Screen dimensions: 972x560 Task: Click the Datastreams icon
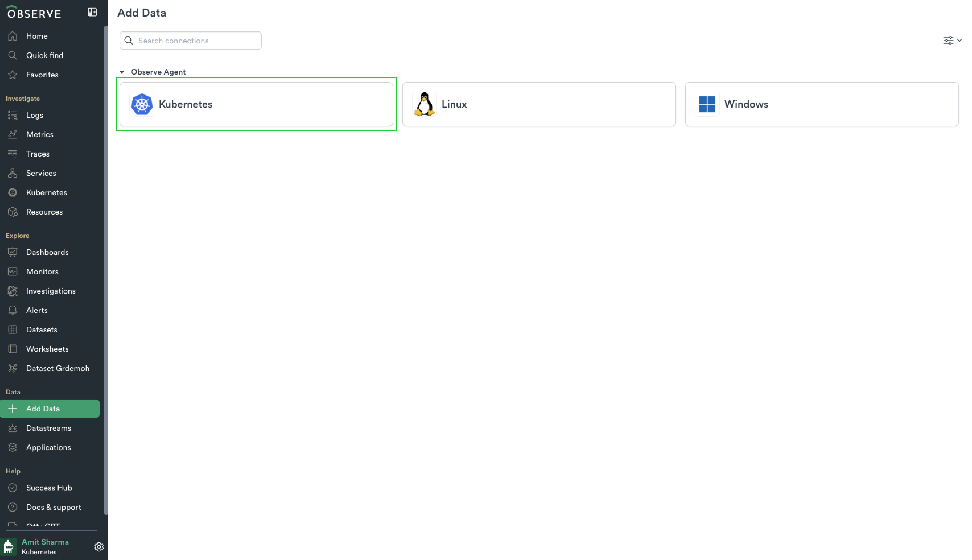point(13,428)
